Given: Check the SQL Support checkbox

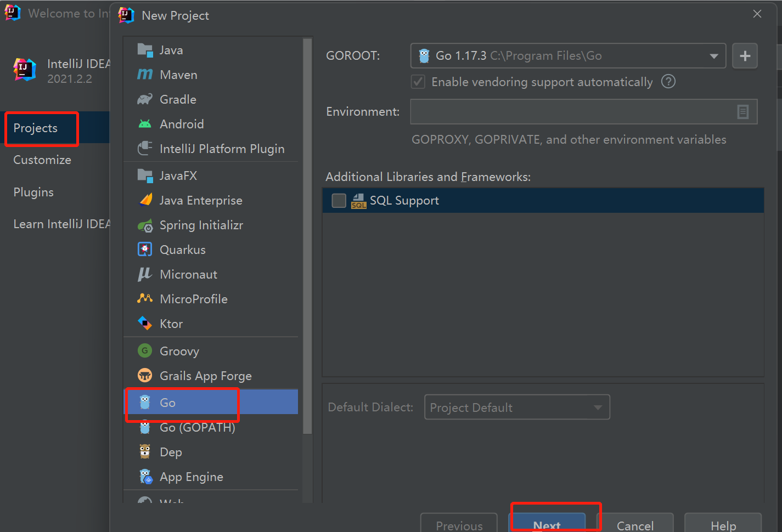Looking at the screenshot, I should coord(339,201).
